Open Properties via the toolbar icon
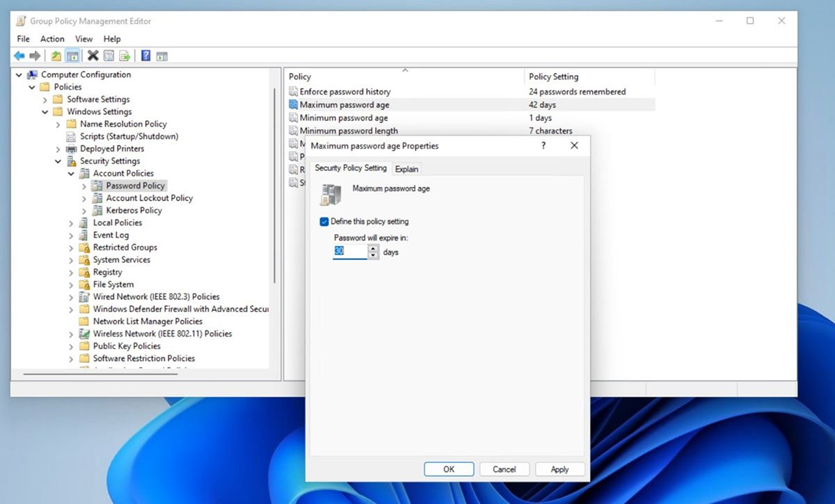835x504 pixels. pos(109,56)
